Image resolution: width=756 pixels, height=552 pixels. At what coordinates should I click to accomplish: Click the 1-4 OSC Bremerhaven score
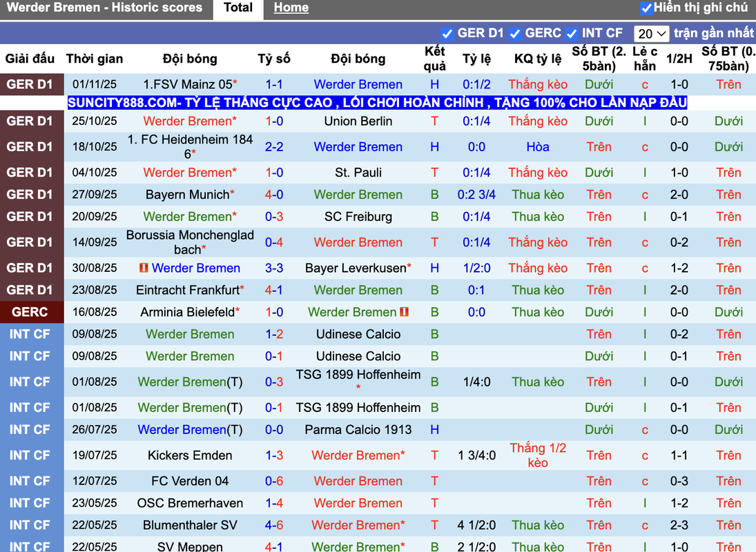click(274, 503)
